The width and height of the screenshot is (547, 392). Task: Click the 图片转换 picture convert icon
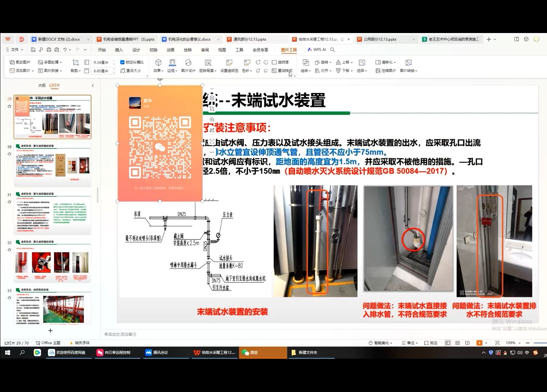click(x=409, y=66)
